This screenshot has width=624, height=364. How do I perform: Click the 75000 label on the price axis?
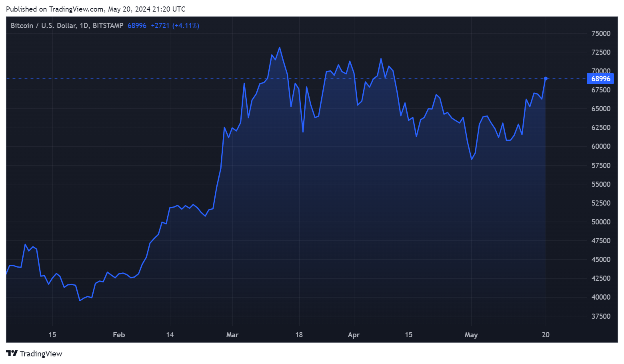(x=601, y=34)
